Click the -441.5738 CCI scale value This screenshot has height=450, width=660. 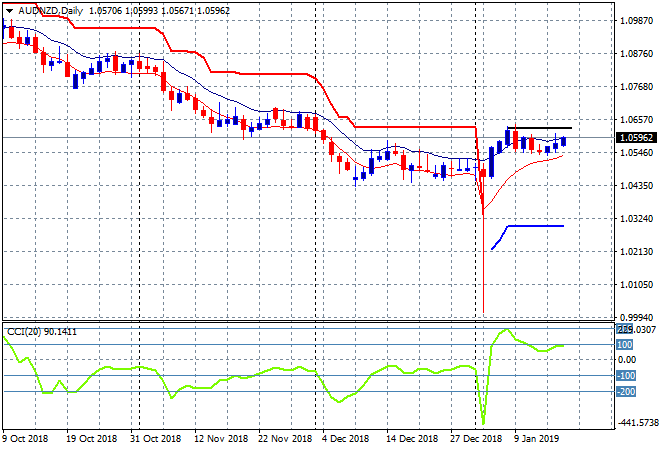[x=636, y=423]
